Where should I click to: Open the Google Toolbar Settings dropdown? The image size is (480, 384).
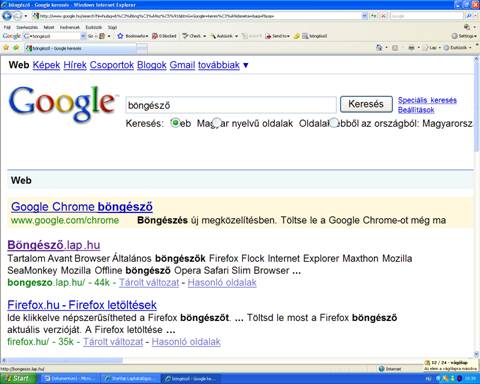464,36
